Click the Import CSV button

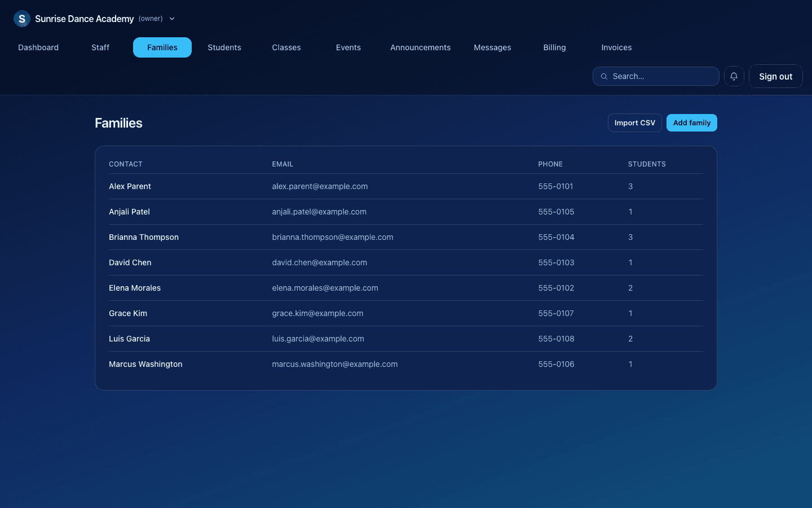(x=635, y=122)
